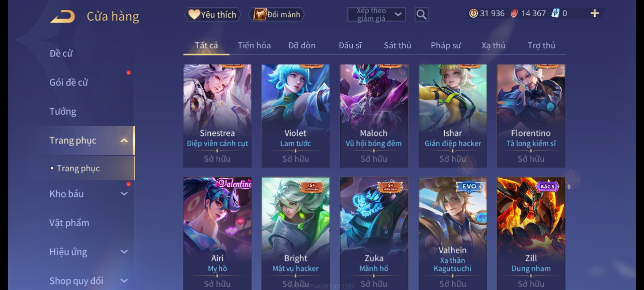644x290 pixels.
Task: Expand the Shop quy đổi section
Action: [x=124, y=281]
